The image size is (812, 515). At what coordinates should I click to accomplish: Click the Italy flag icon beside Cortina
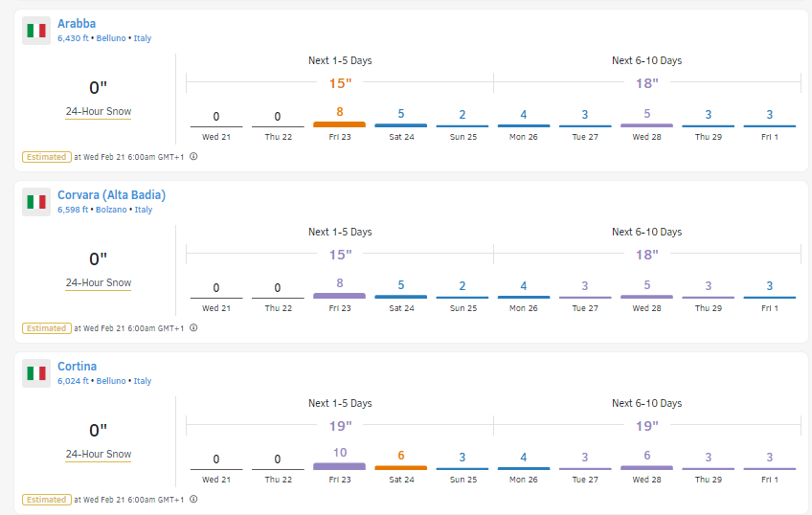36,373
